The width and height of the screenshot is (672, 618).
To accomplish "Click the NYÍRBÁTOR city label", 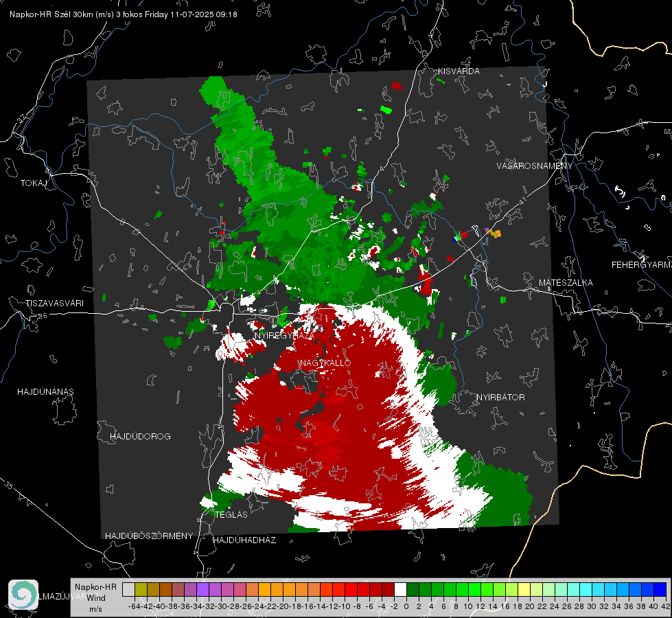I will click(x=500, y=398).
